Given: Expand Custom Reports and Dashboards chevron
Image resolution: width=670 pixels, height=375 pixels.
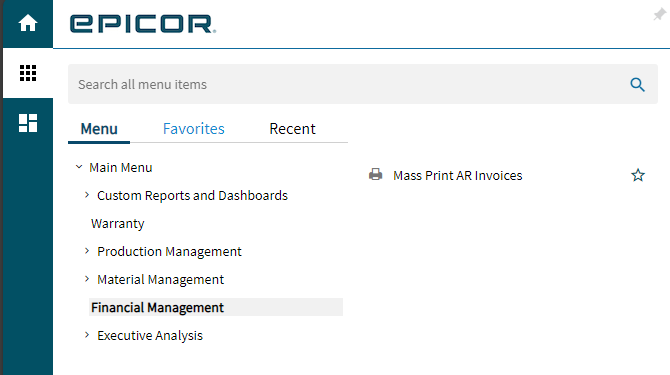Looking at the screenshot, I should click(x=87, y=195).
